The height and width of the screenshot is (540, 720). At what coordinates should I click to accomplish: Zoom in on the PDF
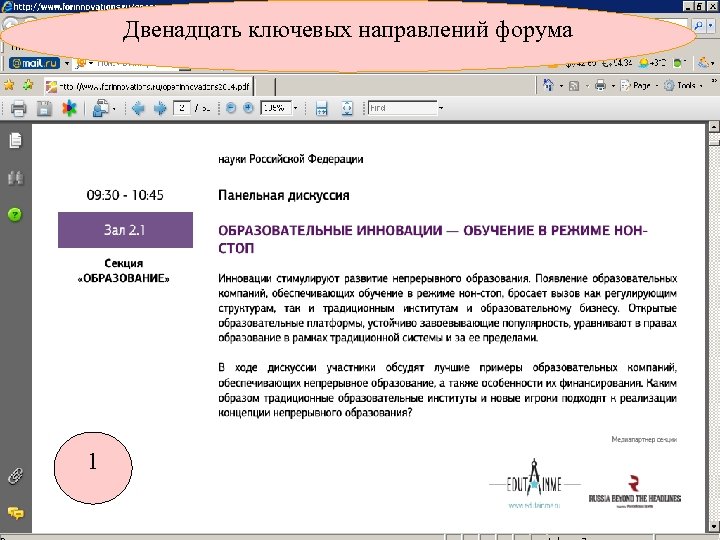[x=248, y=108]
